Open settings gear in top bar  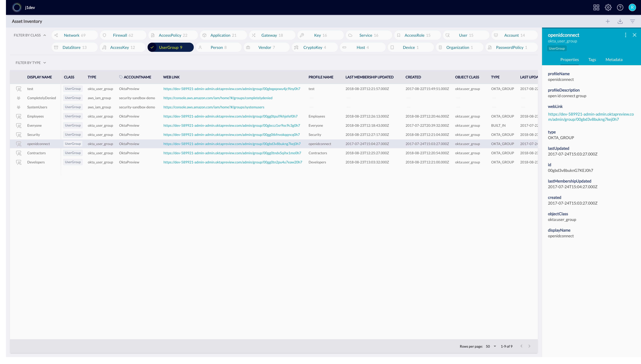pyautogui.click(x=608, y=7)
